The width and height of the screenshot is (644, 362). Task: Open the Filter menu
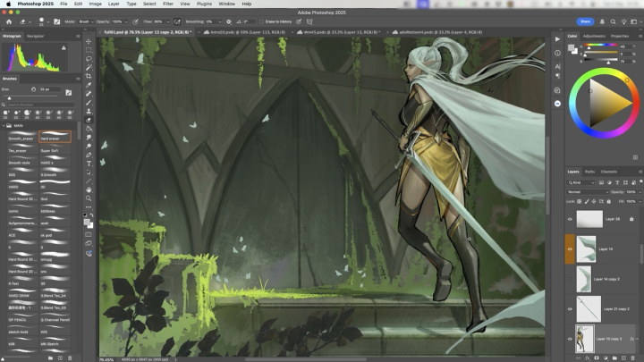tap(167, 4)
